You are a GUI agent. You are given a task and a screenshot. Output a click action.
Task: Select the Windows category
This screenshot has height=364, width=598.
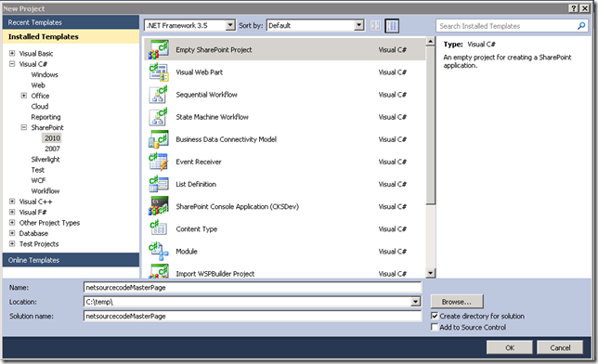click(x=45, y=74)
